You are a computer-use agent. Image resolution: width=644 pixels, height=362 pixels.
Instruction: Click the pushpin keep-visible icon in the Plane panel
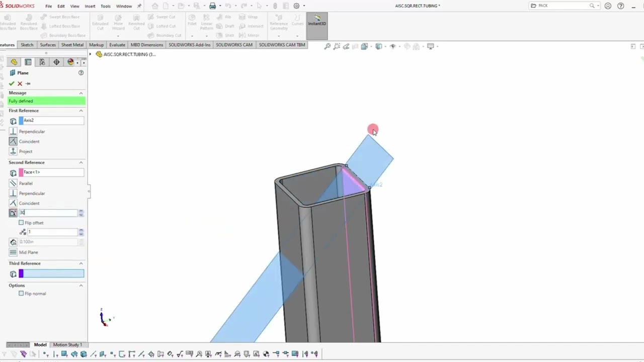tap(28, 83)
